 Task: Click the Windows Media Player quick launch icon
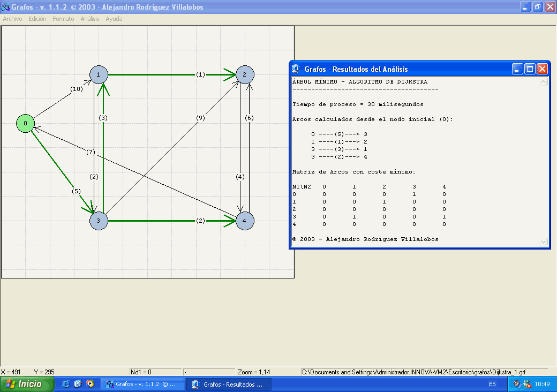coord(90,384)
